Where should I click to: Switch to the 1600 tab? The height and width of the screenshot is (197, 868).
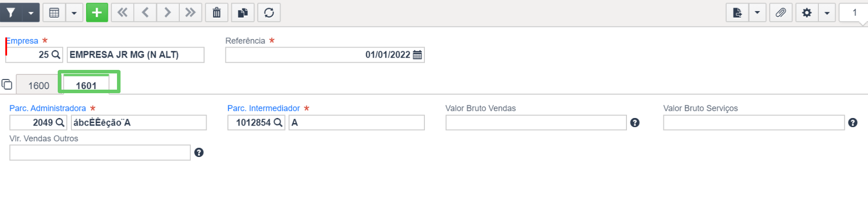pos(39,85)
